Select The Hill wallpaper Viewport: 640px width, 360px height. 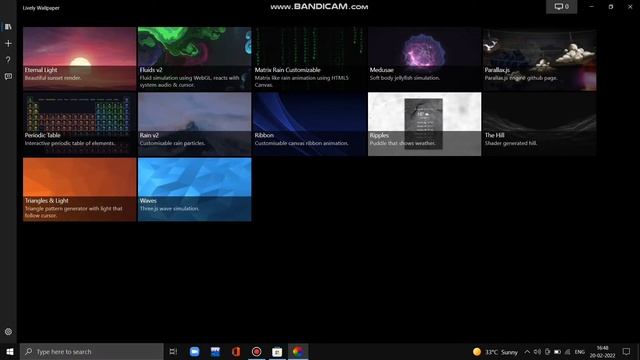pyautogui.click(x=540, y=124)
